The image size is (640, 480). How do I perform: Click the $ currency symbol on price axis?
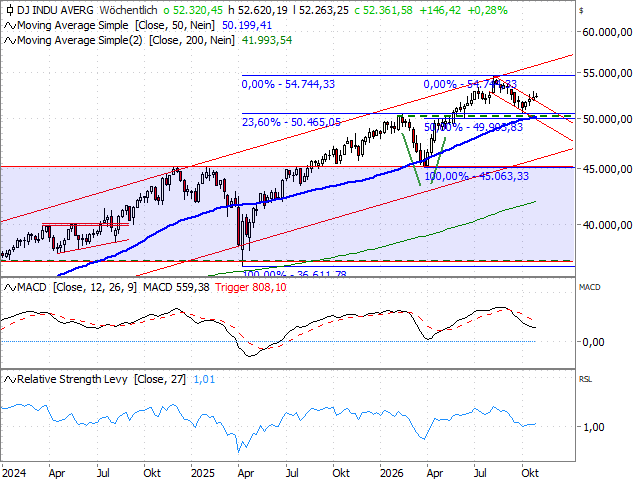[x=581, y=11]
